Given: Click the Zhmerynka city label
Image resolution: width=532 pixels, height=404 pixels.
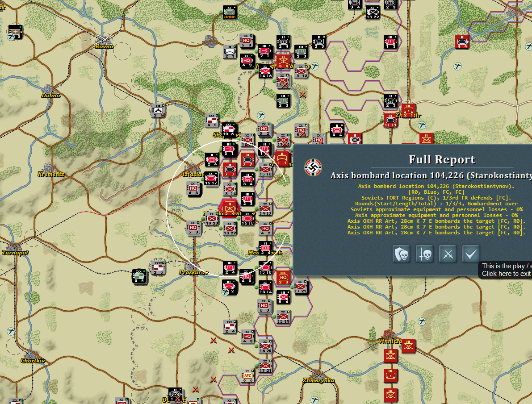Looking at the screenshot, I should [x=318, y=381].
